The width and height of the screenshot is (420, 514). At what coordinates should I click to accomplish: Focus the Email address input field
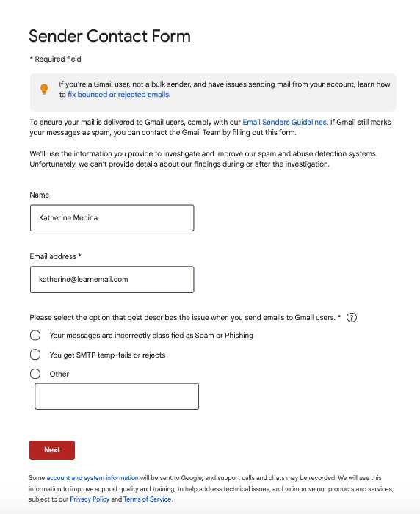pos(112,279)
